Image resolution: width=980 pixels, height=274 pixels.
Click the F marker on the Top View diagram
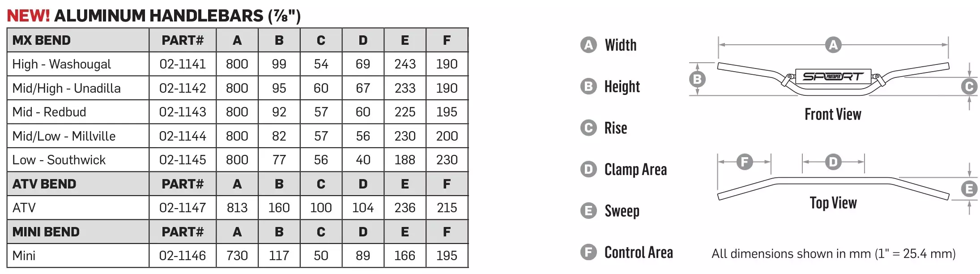[x=745, y=162]
